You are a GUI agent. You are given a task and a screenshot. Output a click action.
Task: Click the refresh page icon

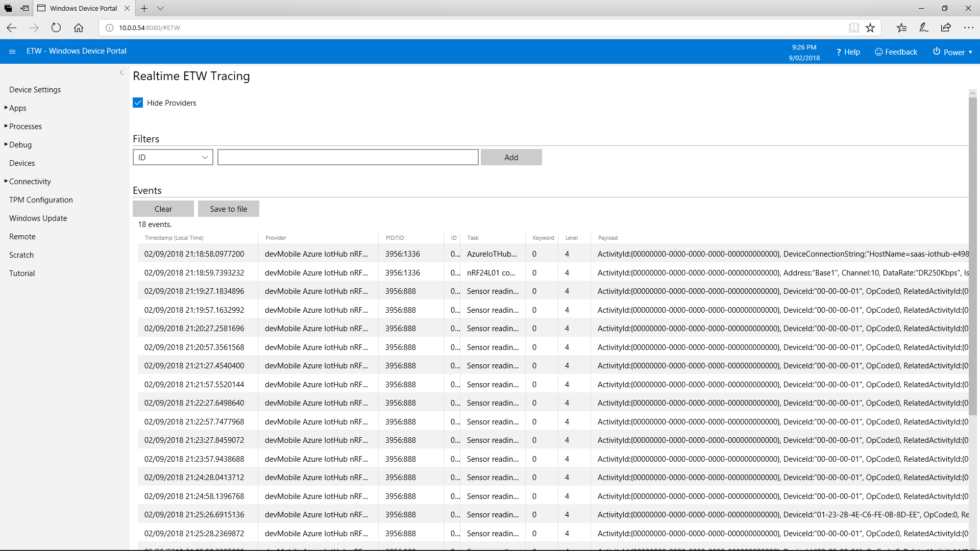57,28
